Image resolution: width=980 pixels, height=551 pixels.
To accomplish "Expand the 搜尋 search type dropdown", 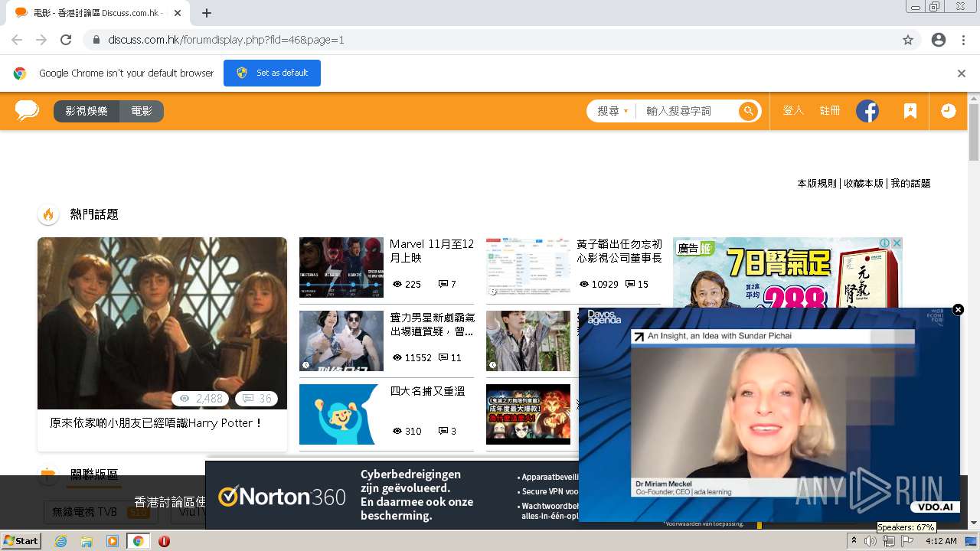I will [612, 111].
